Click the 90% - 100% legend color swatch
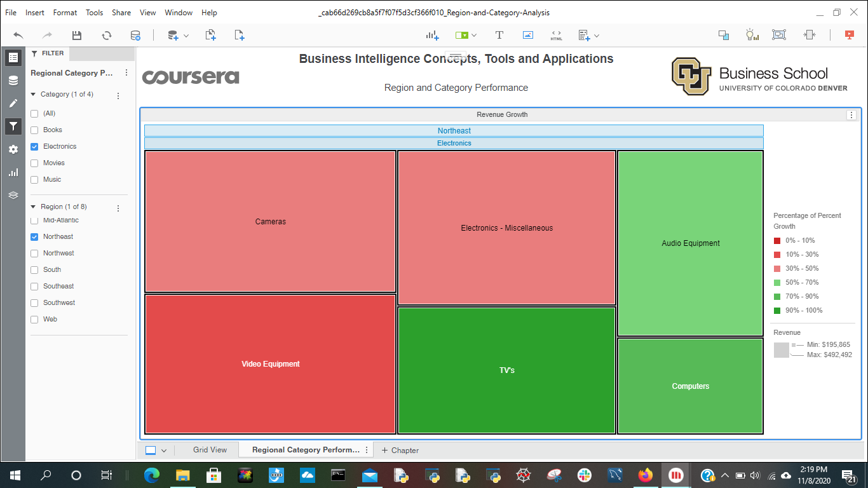Viewport: 868px width, 488px height. coord(777,311)
